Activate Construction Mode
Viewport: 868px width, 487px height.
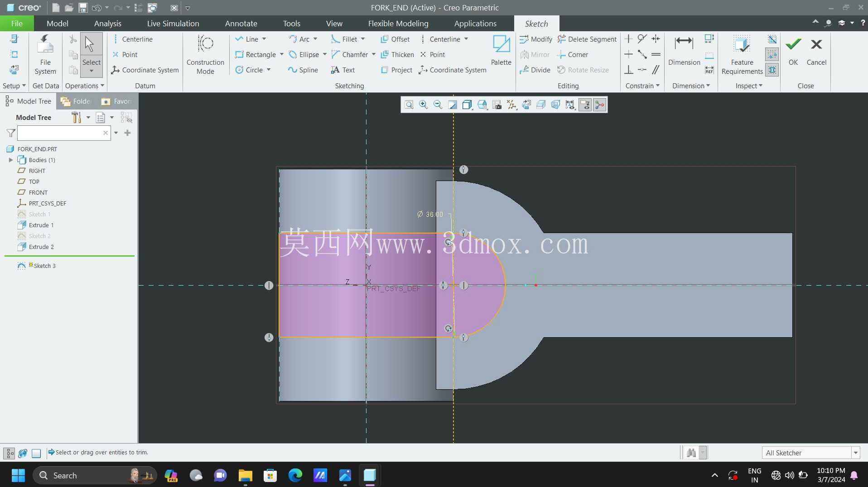pyautogui.click(x=205, y=54)
